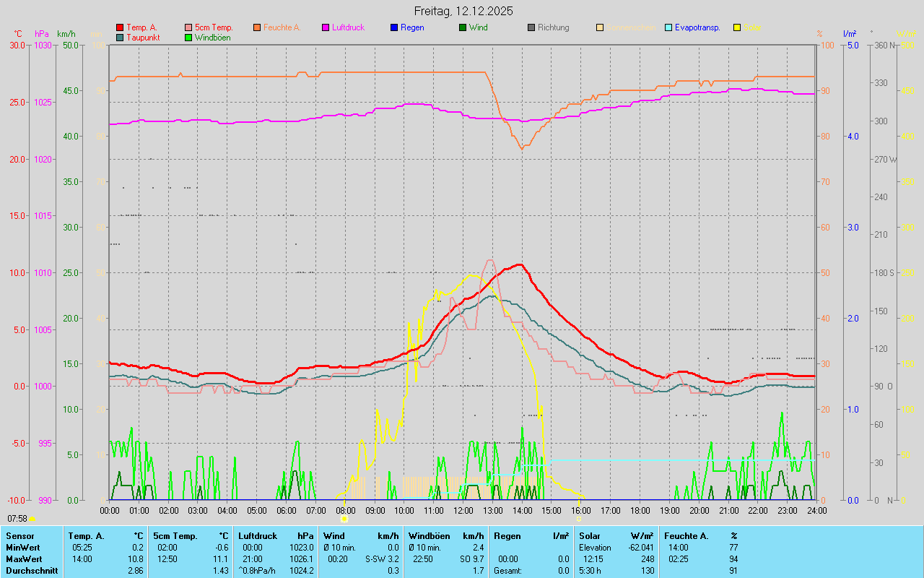
Task: Click the magenta Luftdruck legend square
Action: click(326, 27)
